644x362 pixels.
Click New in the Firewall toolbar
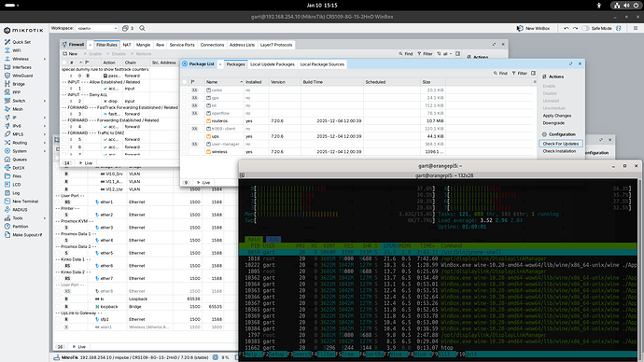tap(70, 54)
